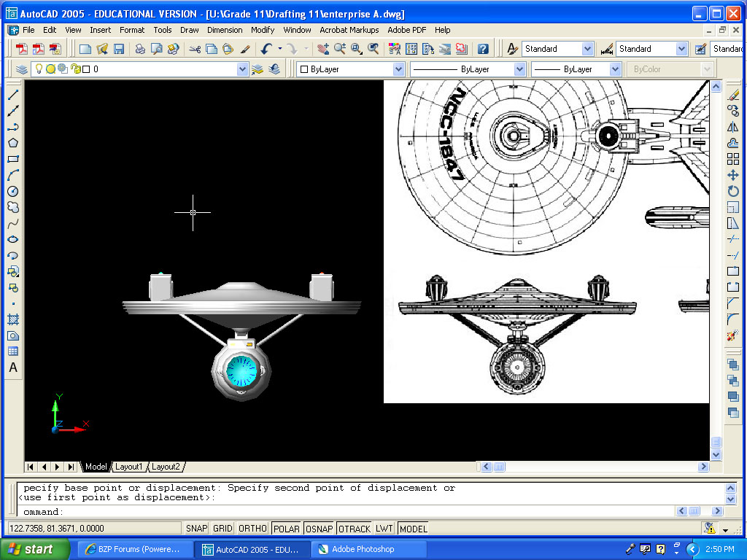The height and width of the screenshot is (560, 747).
Task: Open the Standard text style dropdown
Action: 587,49
